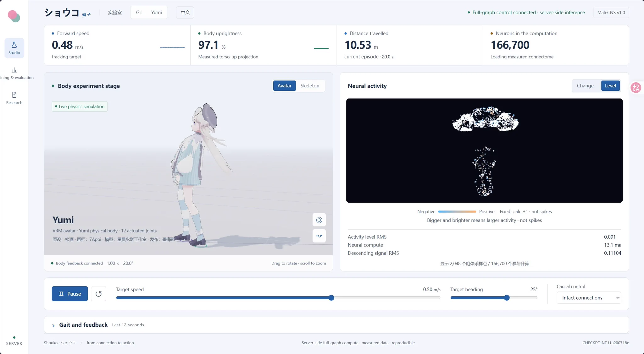This screenshot has height=354, width=644.
Task: Select the Yumi body option
Action: point(156,13)
